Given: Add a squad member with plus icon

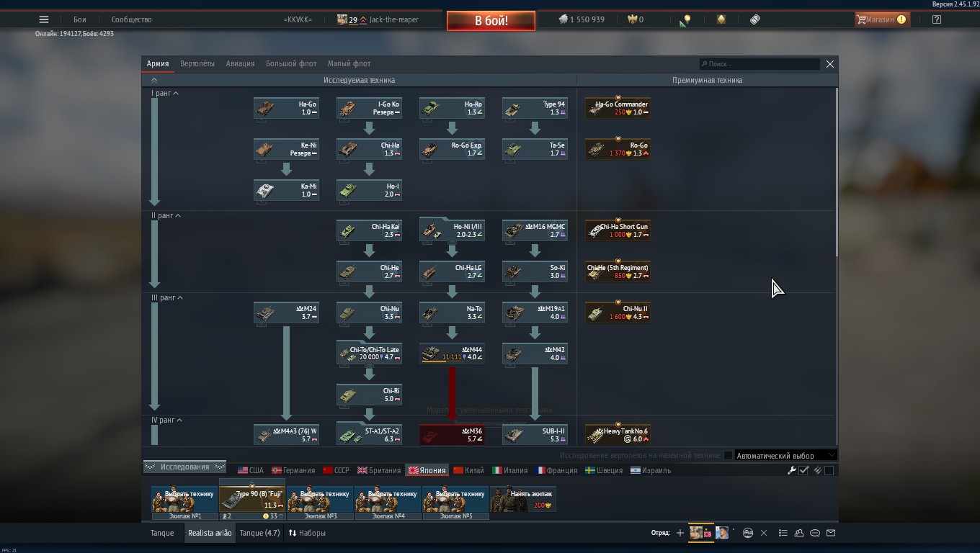Looking at the screenshot, I should (x=680, y=533).
